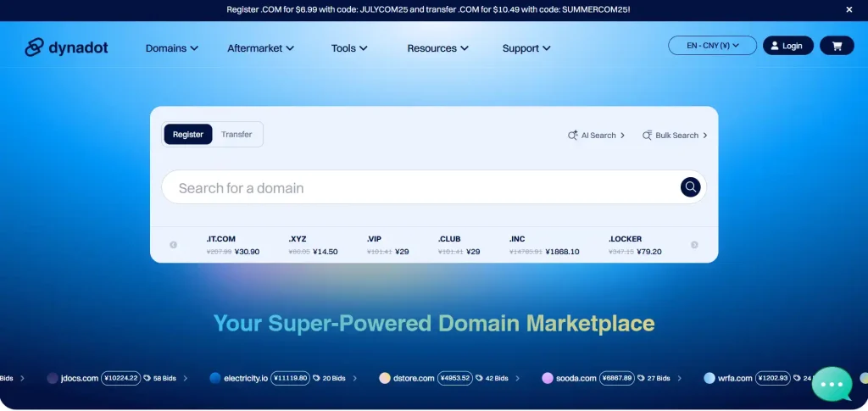Show next TLD prices with right arrow

[694, 245]
